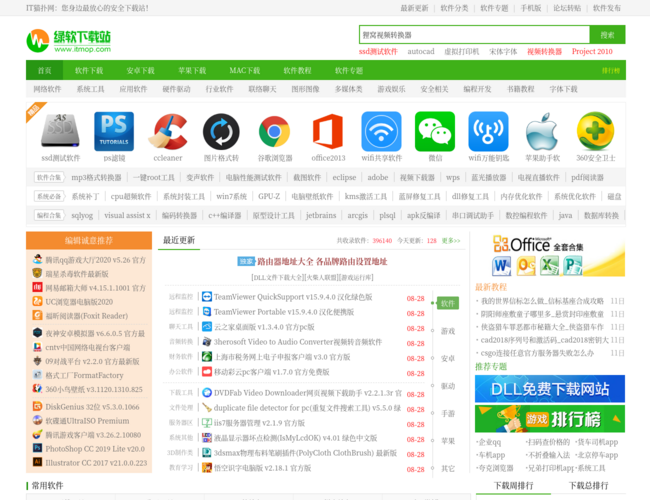Screen dimensions: 650x500
Task: Click the 图片格式转 converter icon
Action: 221,131
